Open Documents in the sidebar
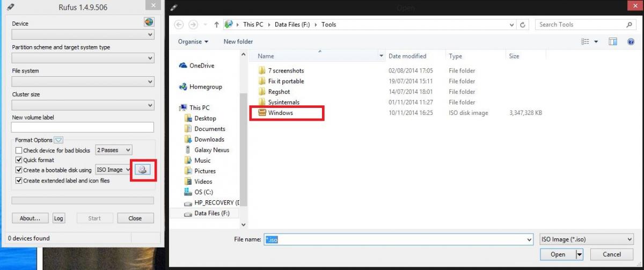This screenshot has width=644, height=270. [204, 129]
